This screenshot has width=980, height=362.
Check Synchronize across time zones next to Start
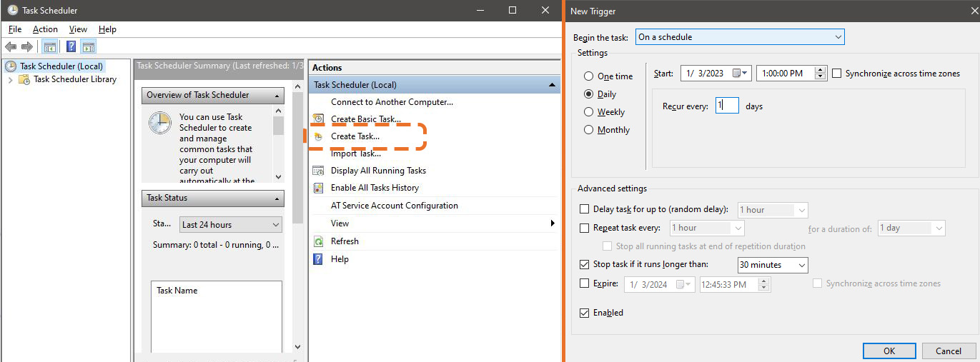tap(838, 74)
